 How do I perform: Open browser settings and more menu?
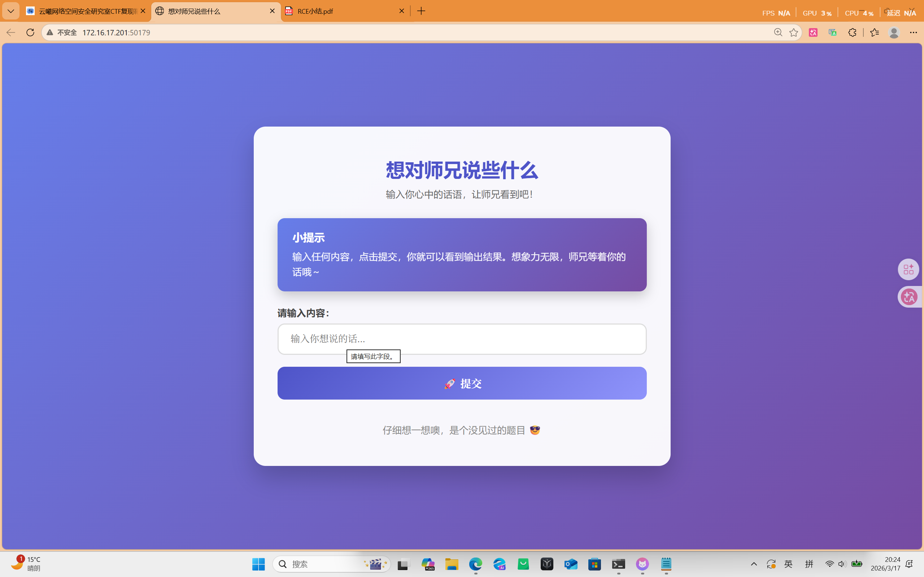click(913, 32)
